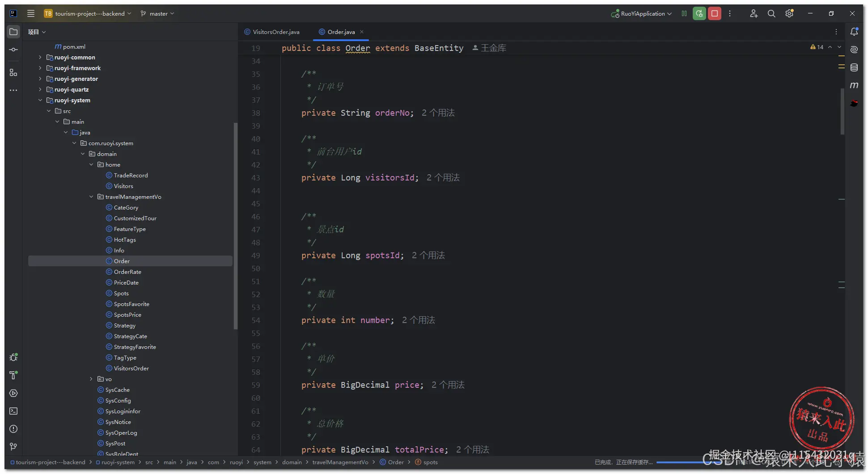Close the Order.java tab

click(362, 32)
